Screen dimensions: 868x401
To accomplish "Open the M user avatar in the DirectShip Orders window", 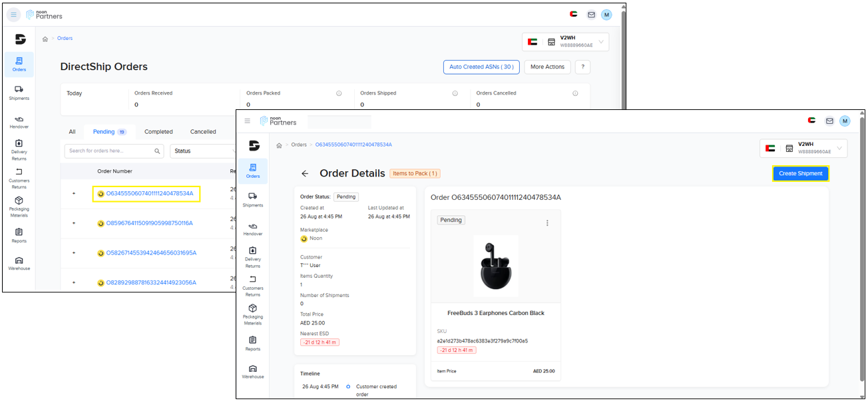I will tap(606, 15).
